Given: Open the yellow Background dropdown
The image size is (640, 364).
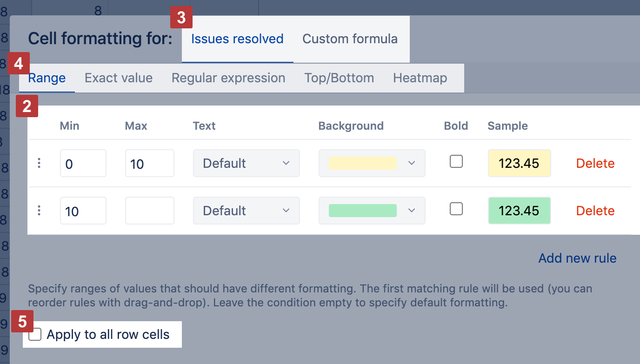Looking at the screenshot, I should [x=372, y=163].
